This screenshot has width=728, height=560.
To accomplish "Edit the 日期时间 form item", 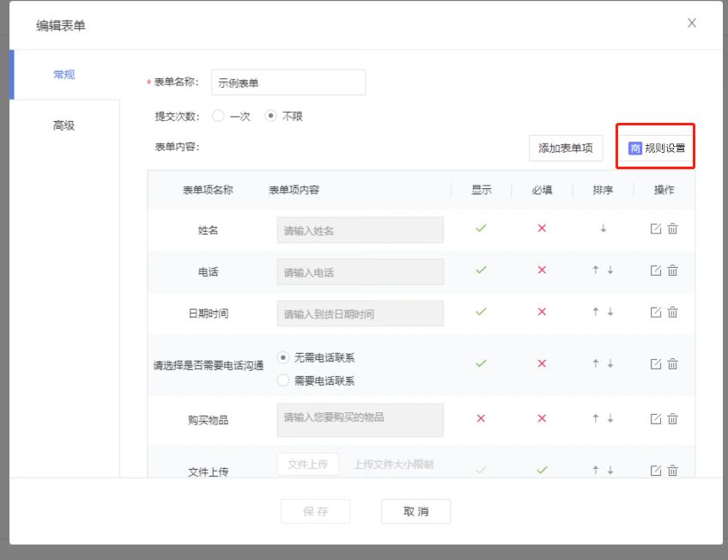I will pos(656,312).
